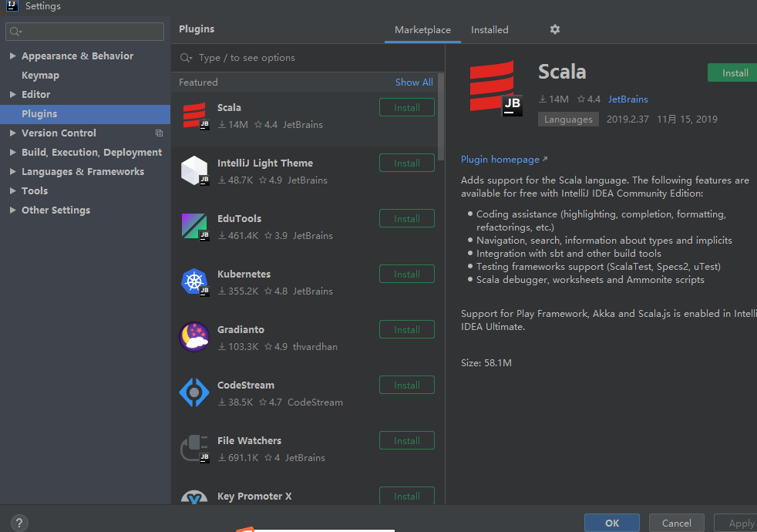Install the Key Promoter X plugin
The width and height of the screenshot is (757, 532).
(x=406, y=496)
